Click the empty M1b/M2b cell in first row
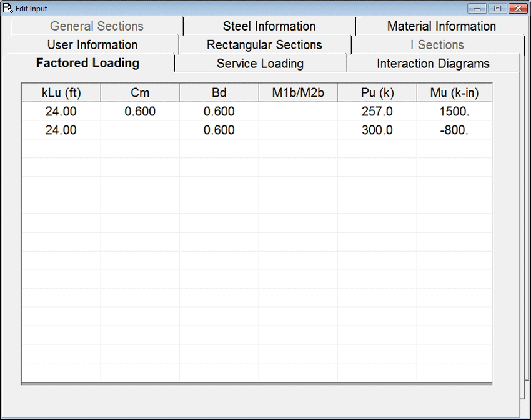This screenshot has height=420, width=531. [298, 112]
